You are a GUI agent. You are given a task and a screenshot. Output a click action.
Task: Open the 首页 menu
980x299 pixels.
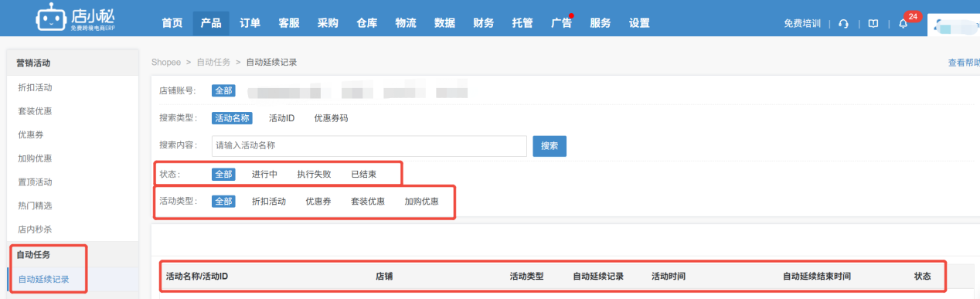(172, 23)
